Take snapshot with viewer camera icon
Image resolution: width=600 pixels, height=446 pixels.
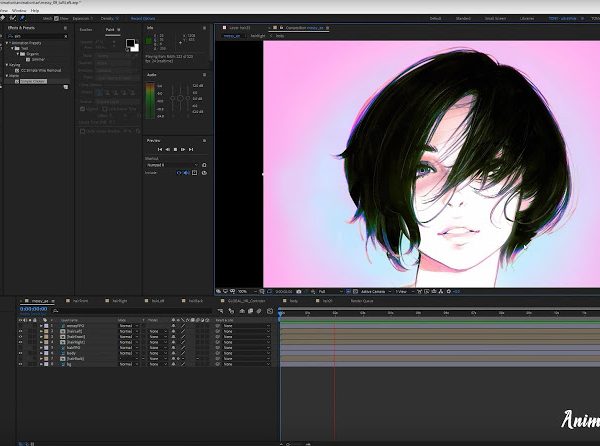click(299, 291)
